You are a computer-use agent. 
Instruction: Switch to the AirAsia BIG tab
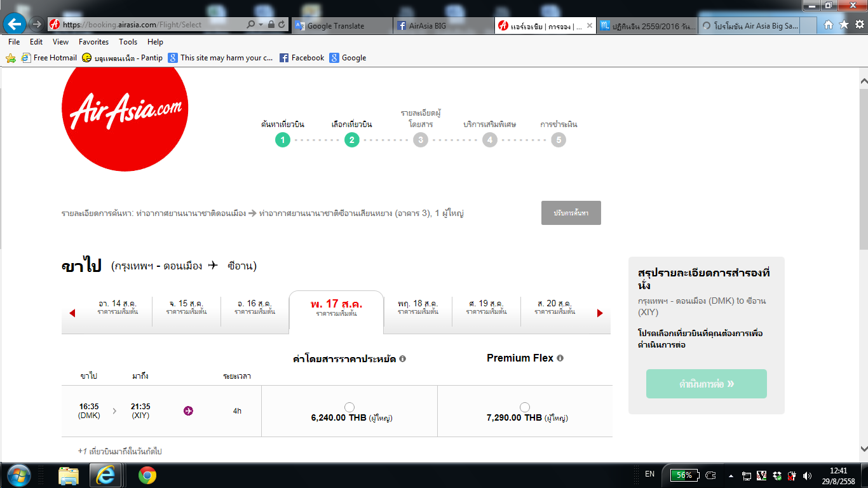pyautogui.click(x=444, y=25)
